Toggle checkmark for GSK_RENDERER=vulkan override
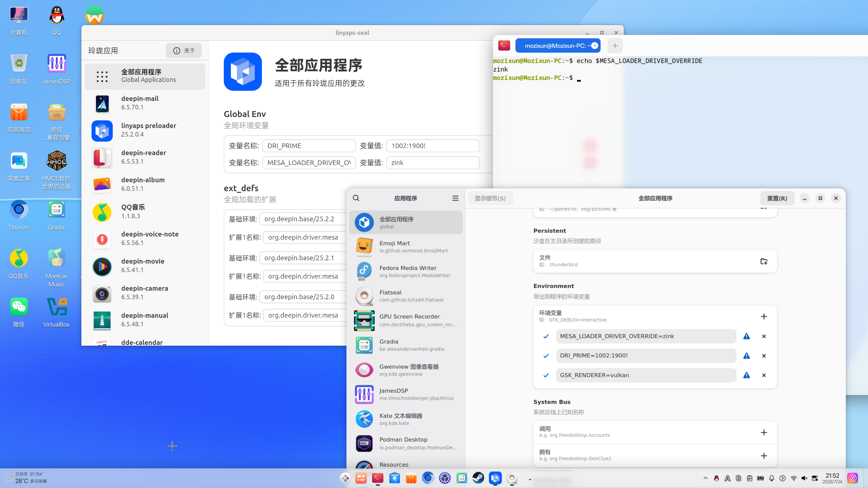 point(546,375)
